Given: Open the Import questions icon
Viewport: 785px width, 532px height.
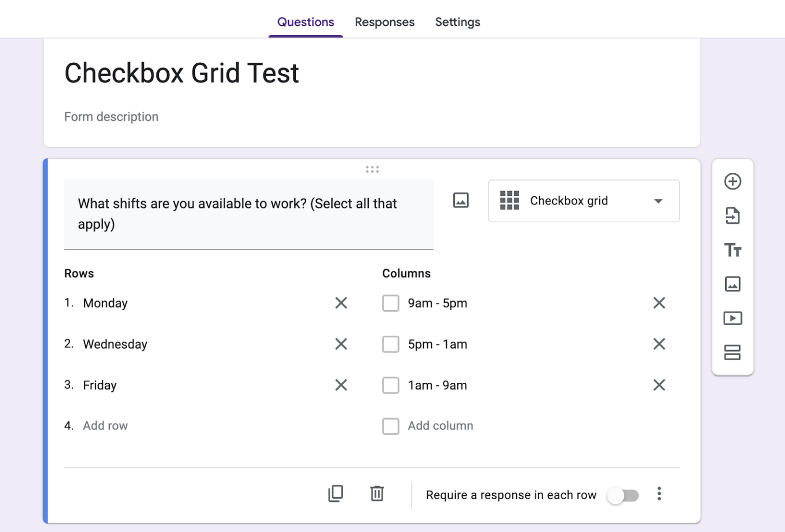Looking at the screenshot, I should tap(733, 216).
